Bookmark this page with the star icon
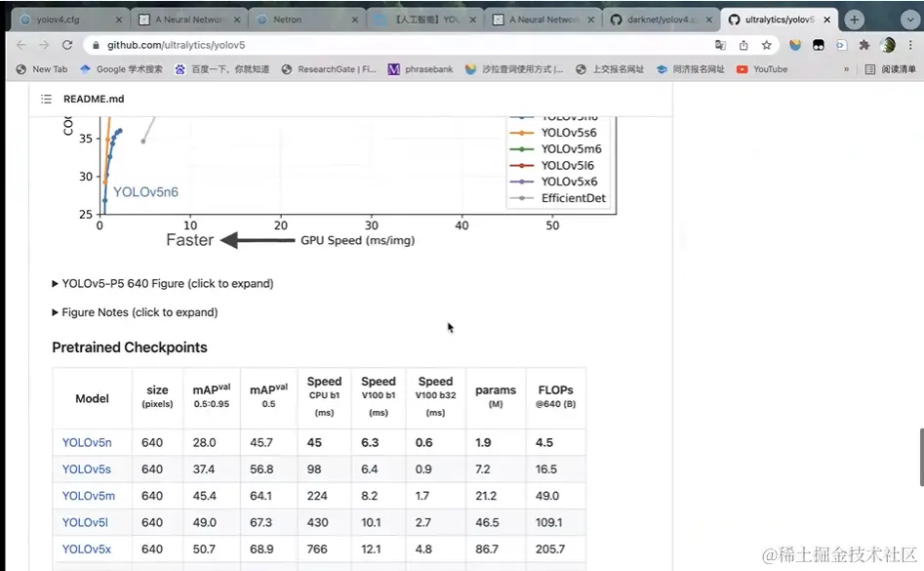 click(x=766, y=45)
